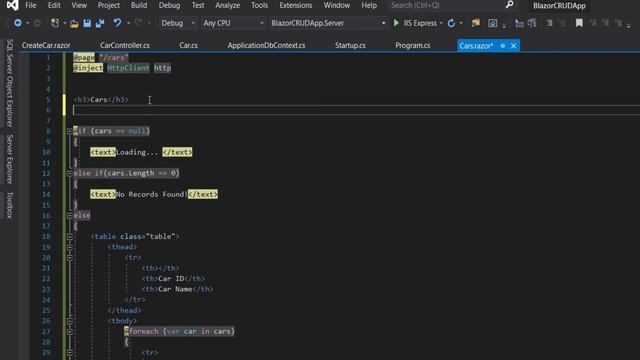Screen dimensions: 640x360
Task: Click the Find in Files folder icon
Action: (x=476, y=23)
